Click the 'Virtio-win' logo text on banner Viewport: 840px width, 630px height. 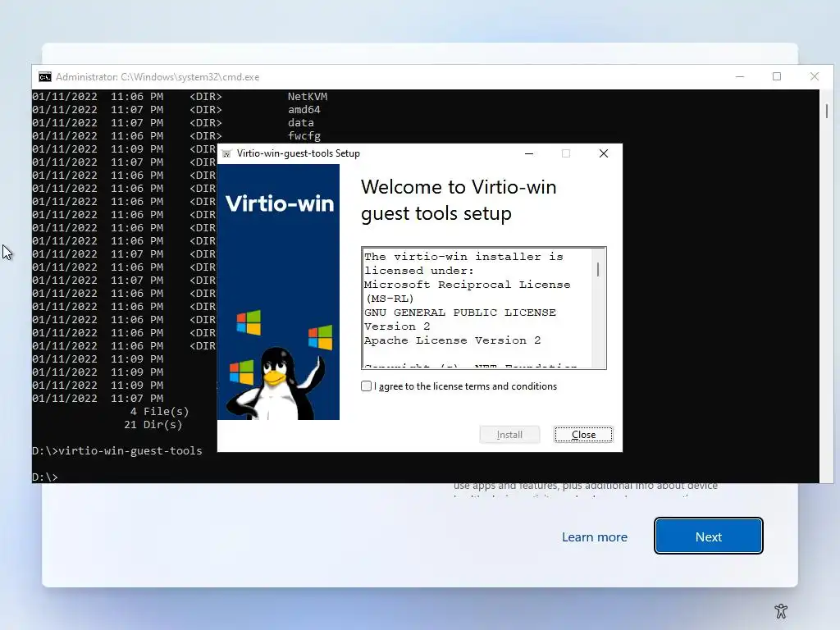coord(279,203)
